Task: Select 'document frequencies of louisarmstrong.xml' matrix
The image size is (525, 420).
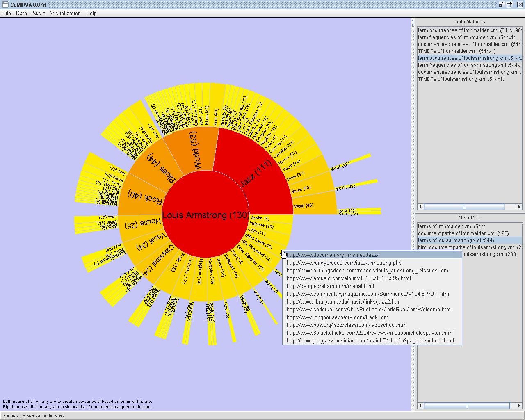Action: click(x=470, y=72)
